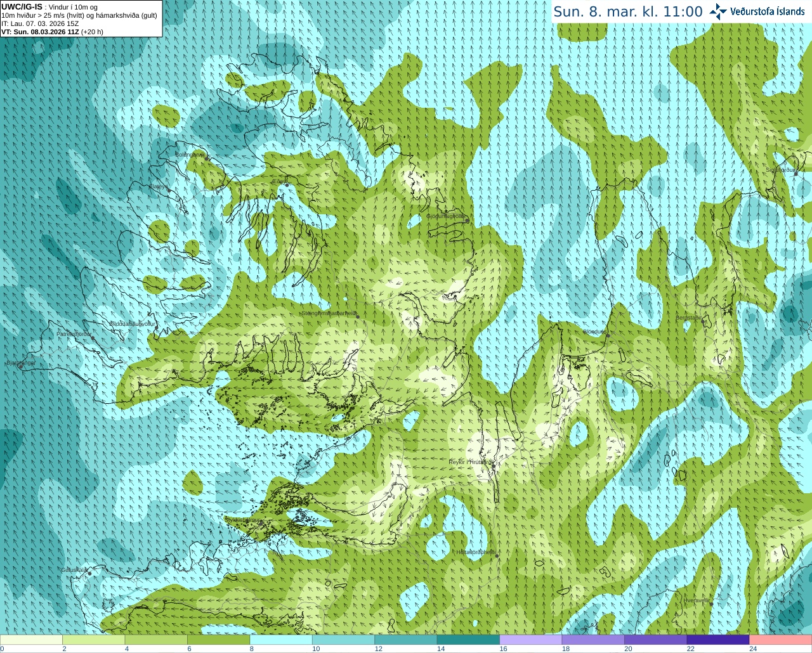Click the Stykkishólmur station label
Viewport: 812px width, 653px height.
tap(243, 519)
